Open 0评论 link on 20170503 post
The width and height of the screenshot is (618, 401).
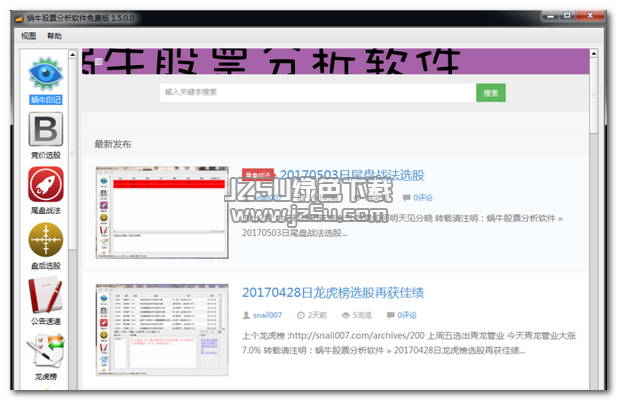[x=423, y=198]
